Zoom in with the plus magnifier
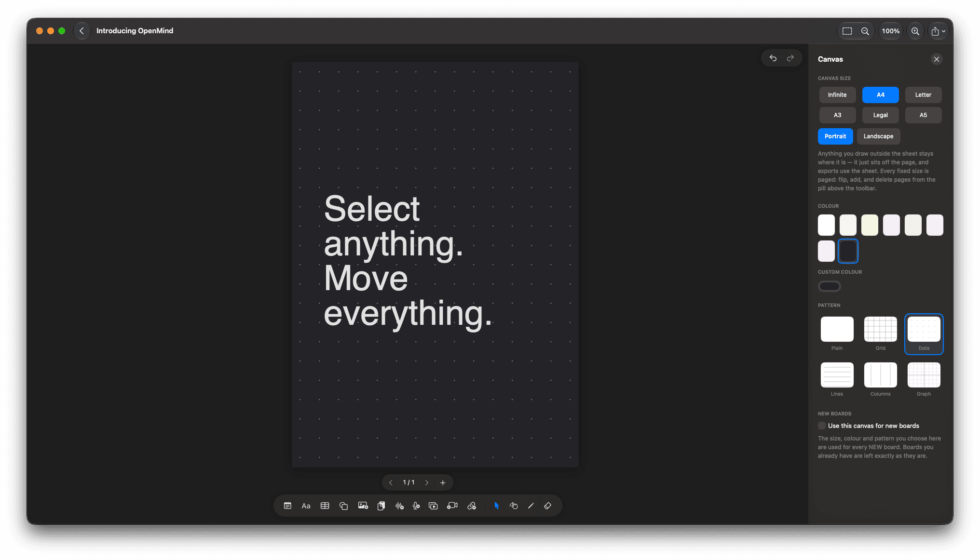The height and width of the screenshot is (560, 980). [x=915, y=31]
